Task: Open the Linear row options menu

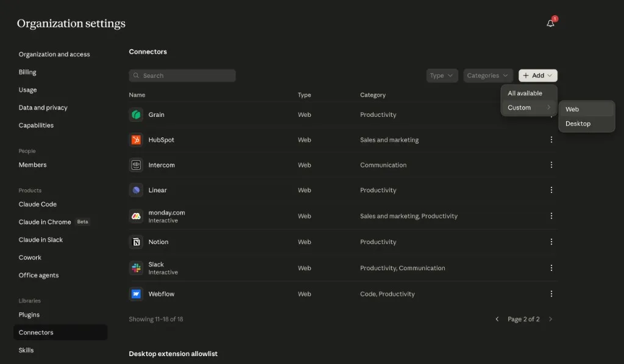Action: pyautogui.click(x=551, y=190)
